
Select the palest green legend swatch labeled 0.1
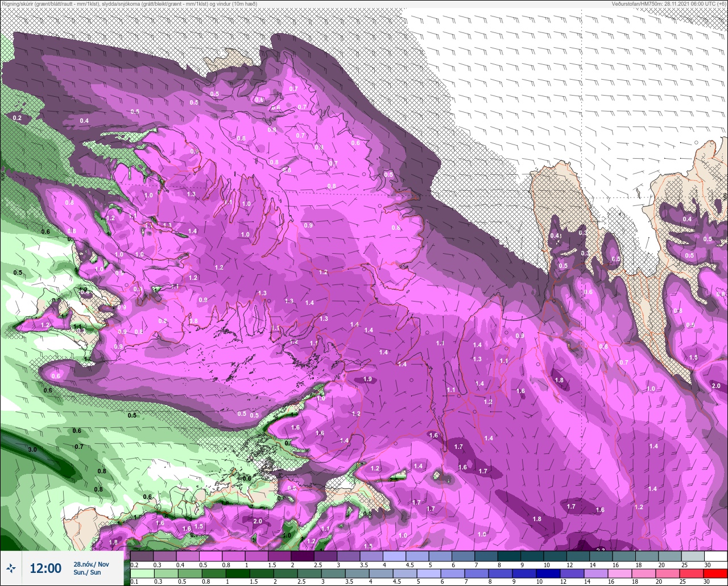coord(142,573)
